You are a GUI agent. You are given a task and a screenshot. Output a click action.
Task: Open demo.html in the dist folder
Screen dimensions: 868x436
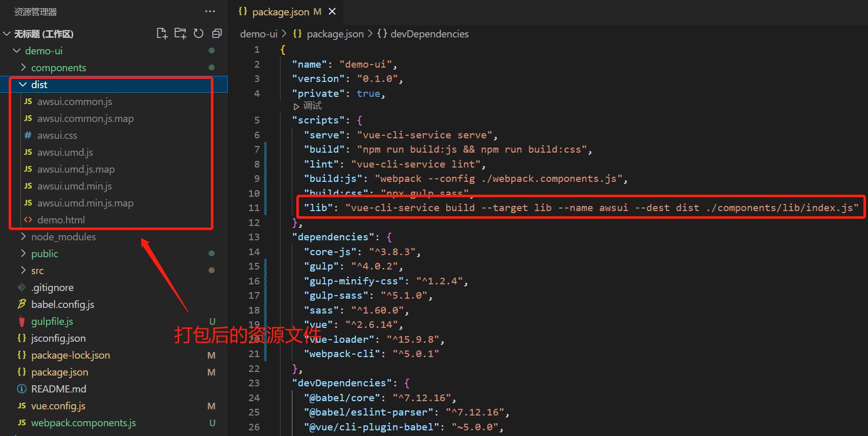click(61, 220)
